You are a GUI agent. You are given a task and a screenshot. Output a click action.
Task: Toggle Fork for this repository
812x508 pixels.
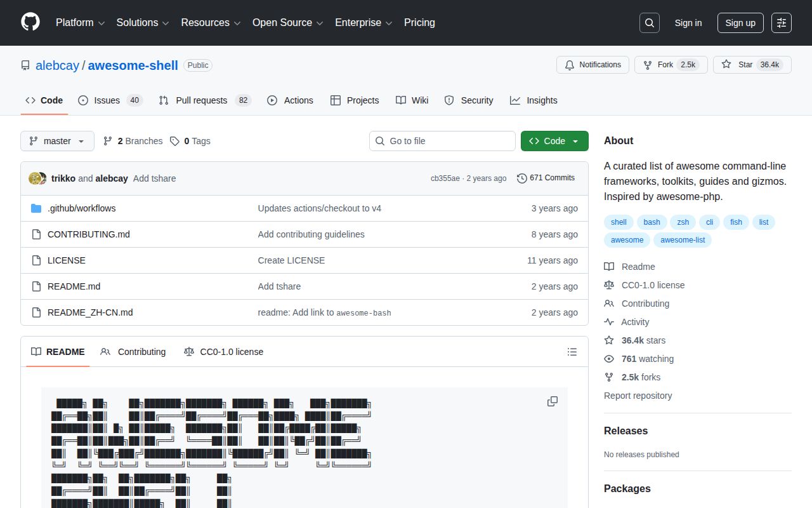coord(671,64)
